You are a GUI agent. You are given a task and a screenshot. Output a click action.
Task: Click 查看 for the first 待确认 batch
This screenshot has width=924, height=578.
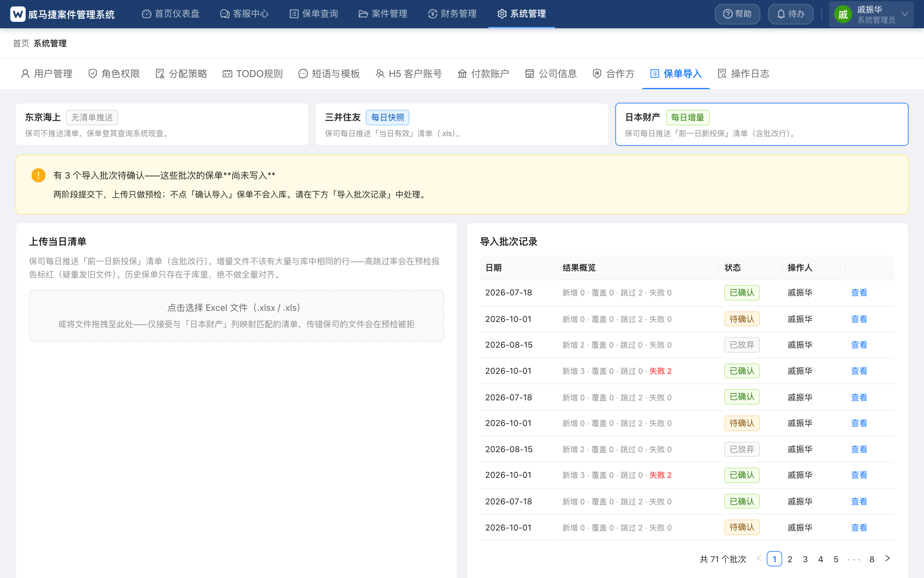[x=859, y=319]
